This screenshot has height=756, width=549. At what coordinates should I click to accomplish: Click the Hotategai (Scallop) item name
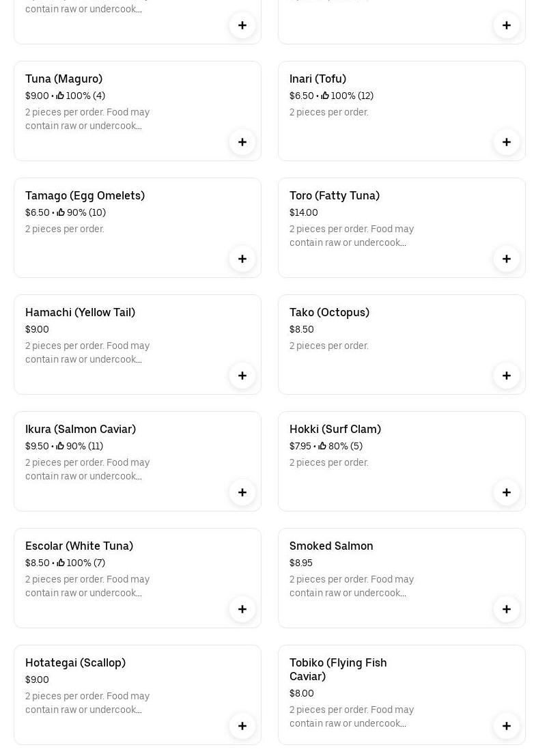[76, 663]
